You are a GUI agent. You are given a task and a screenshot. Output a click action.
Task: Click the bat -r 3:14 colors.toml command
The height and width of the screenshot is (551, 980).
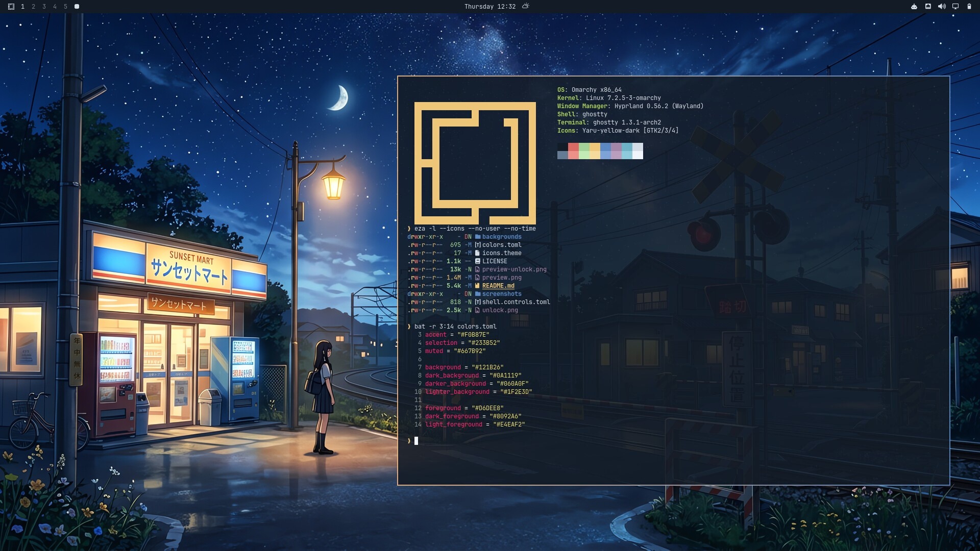455,327
